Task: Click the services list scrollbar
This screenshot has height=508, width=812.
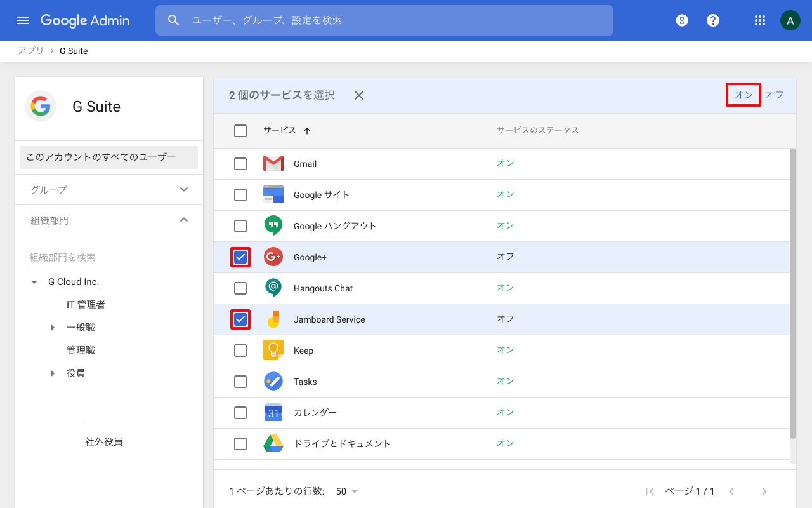Action: 793,293
